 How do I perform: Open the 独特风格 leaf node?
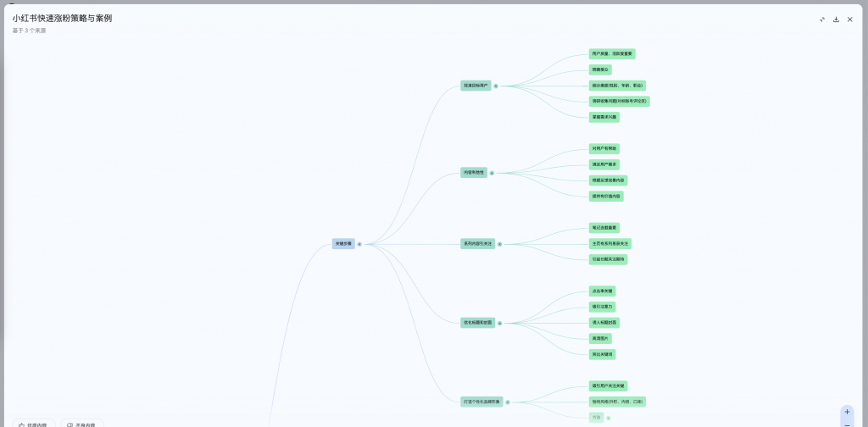(x=617, y=402)
